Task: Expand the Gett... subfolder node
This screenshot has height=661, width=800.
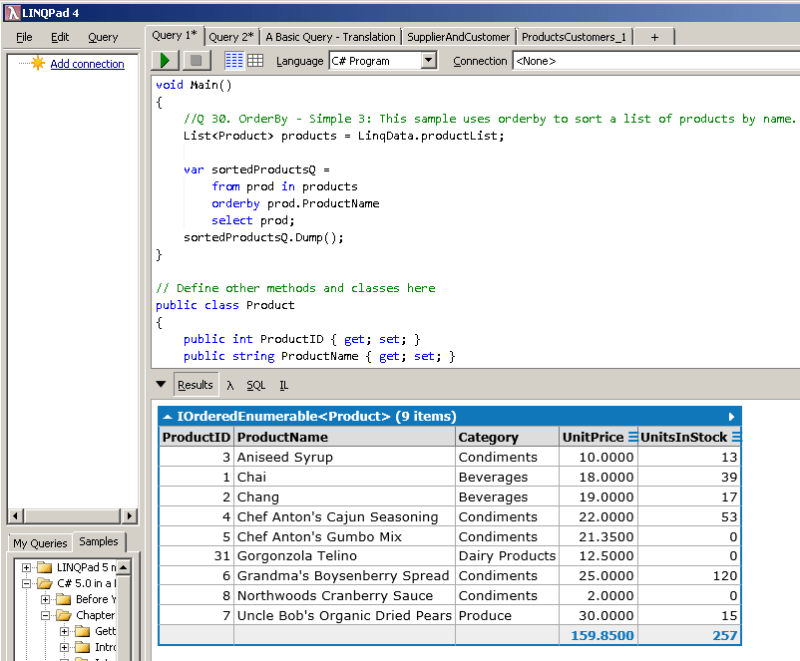Action: pos(64,631)
